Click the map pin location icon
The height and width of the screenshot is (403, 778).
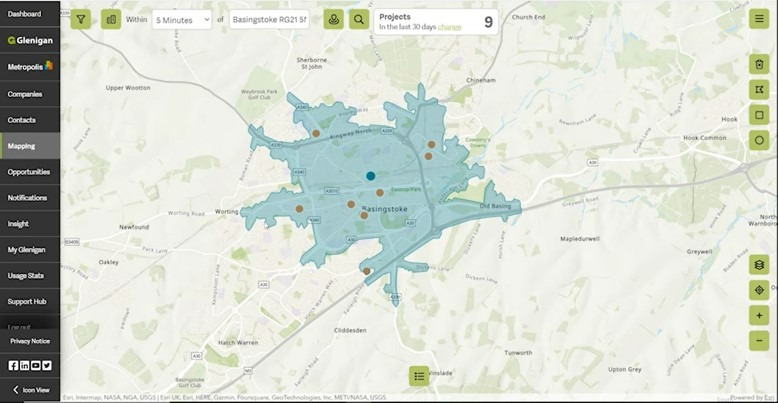pyautogui.click(x=333, y=19)
